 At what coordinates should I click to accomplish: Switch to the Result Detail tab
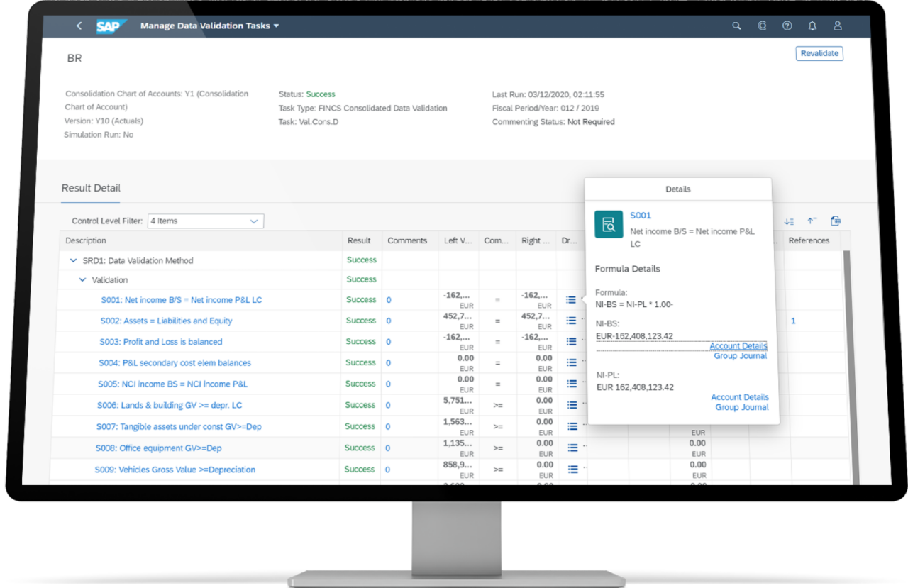tap(90, 188)
